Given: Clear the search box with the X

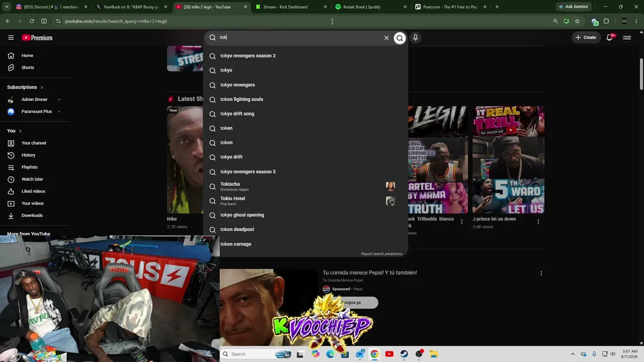Looking at the screenshot, I should pos(386,38).
